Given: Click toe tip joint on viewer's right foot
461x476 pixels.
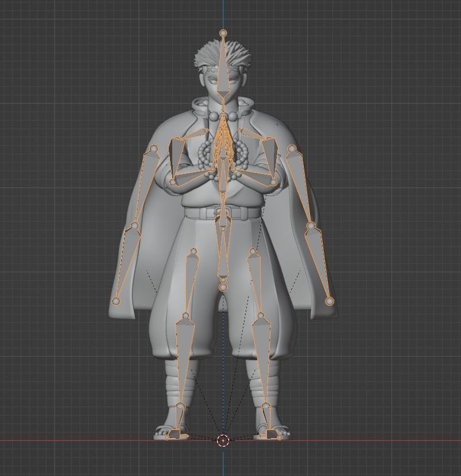Looking at the screenshot, I should pyautogui.click(x=280, y=438).
